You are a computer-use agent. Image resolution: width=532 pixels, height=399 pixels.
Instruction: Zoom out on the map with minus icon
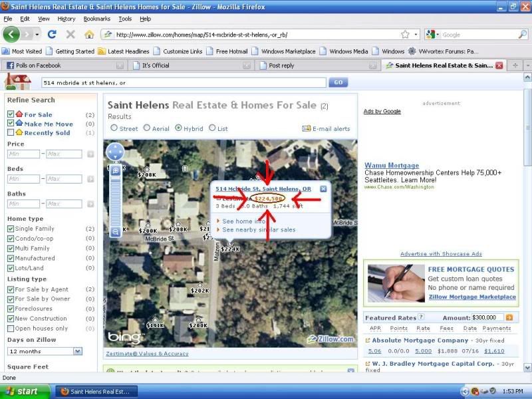(115, 232)
